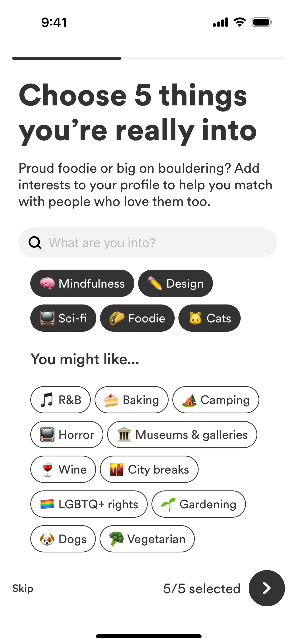Click the search magnifier icon

35,242
